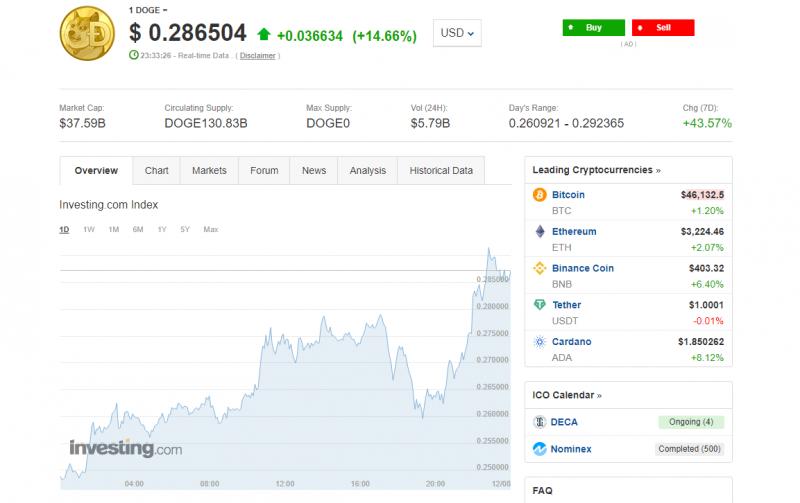Click the DECA ICO logo icon
This screenshot has height=503, width=800.
click(540, 422)
